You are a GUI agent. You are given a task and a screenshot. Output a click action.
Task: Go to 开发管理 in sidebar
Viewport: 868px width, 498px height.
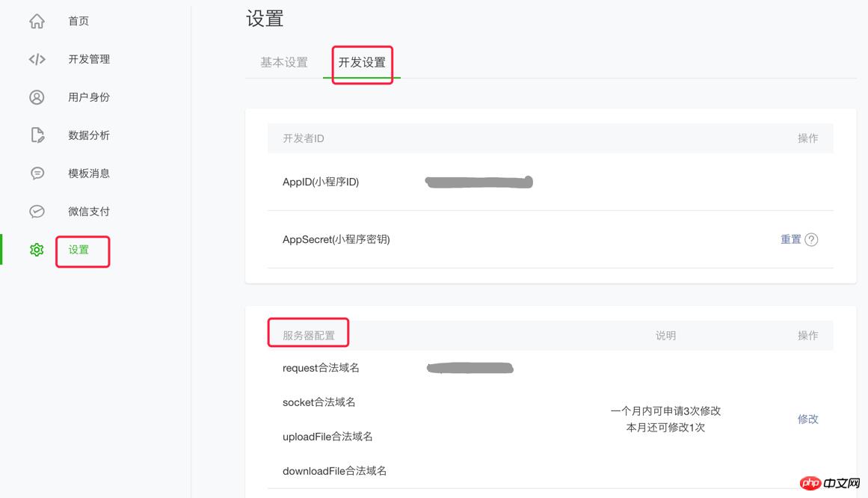point(89,60)
